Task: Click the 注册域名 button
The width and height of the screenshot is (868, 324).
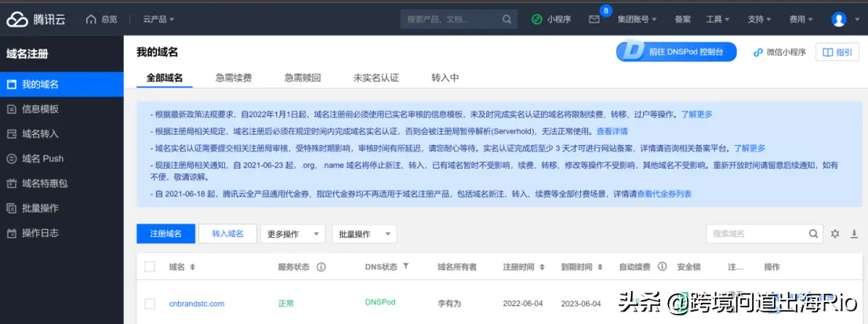Action: [x=165, y=234]
